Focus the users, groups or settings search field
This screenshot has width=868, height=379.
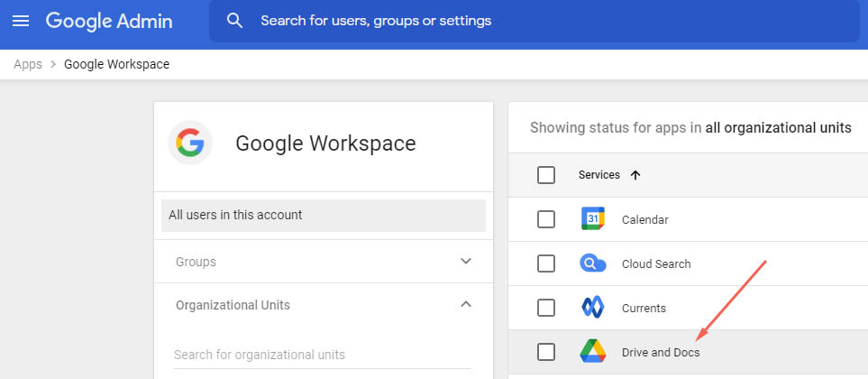(x=535, y=21)
